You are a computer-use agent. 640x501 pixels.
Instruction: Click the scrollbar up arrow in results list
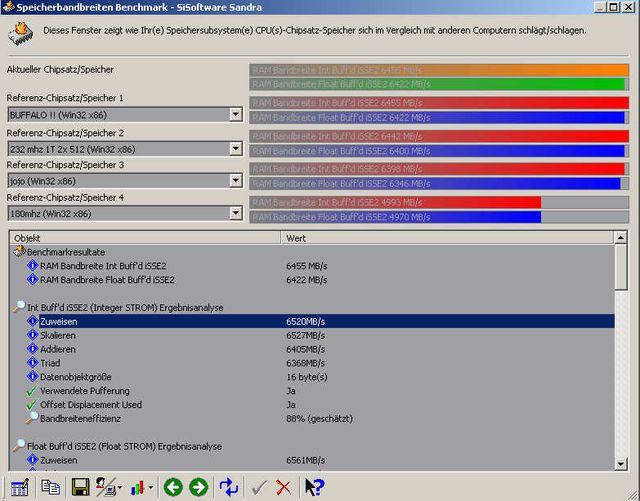click(620, 238)
